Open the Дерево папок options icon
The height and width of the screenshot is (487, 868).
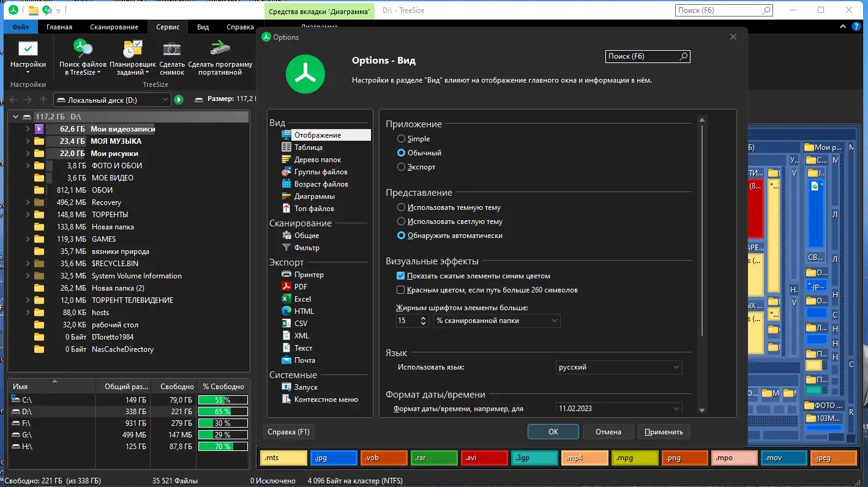pyautogui.click(x=286, y=160)
